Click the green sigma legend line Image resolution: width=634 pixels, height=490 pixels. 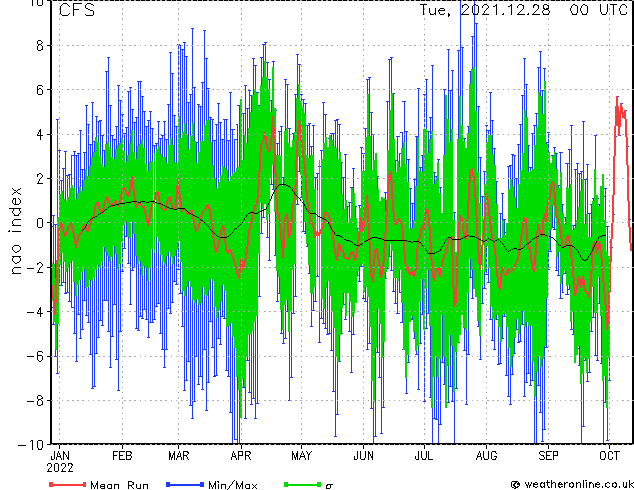point(303,484)
